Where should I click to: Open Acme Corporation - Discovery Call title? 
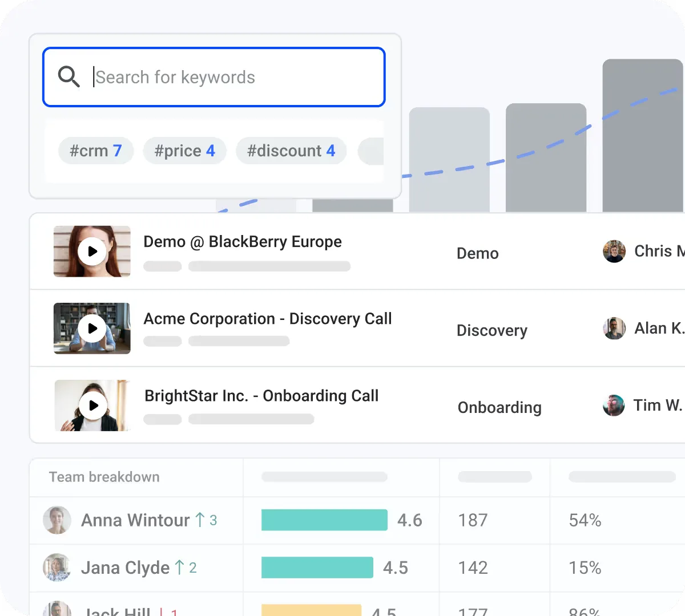coord(268,319)
